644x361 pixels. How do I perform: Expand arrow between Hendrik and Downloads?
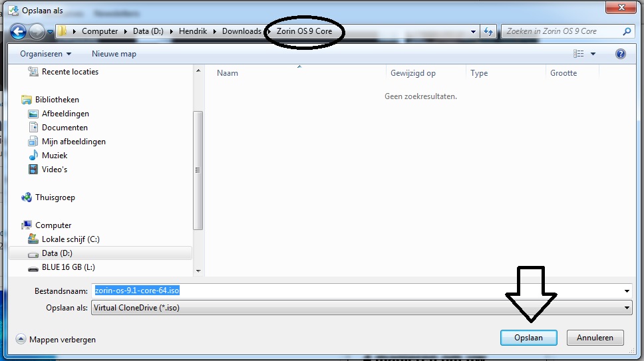[x=215, y=31]
